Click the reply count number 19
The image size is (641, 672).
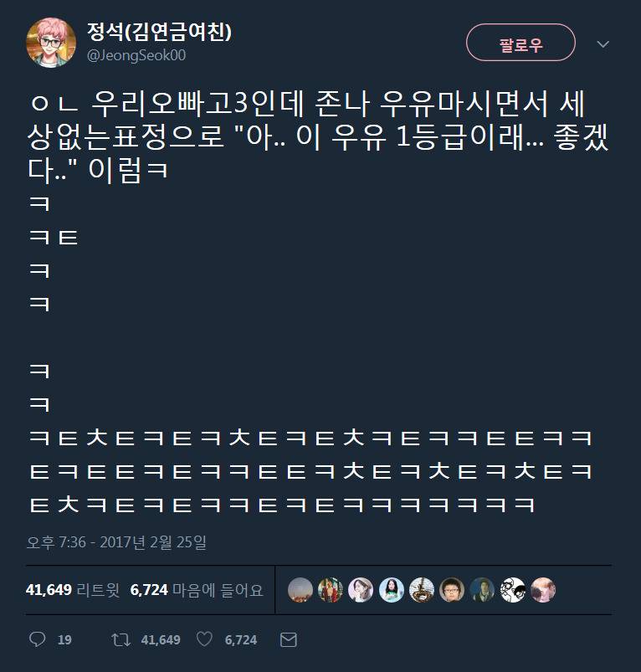pyautogui.click(x=64, y=640)
